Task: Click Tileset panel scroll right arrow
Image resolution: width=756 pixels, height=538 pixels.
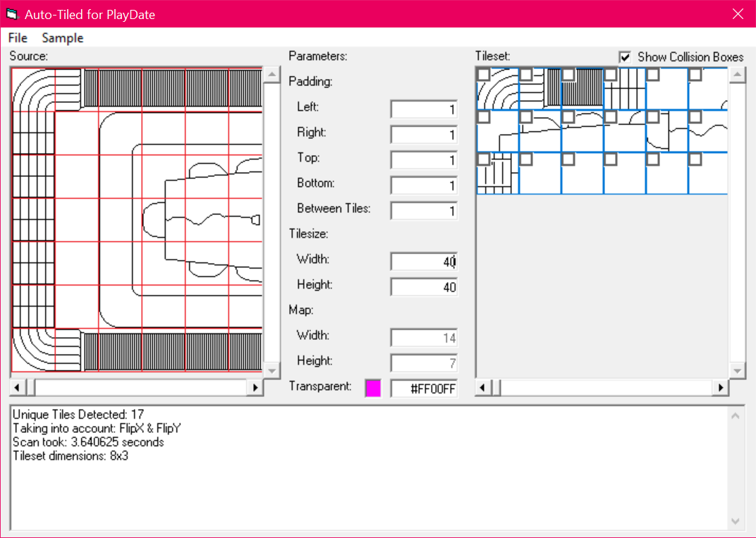Action: click(720, 388)
